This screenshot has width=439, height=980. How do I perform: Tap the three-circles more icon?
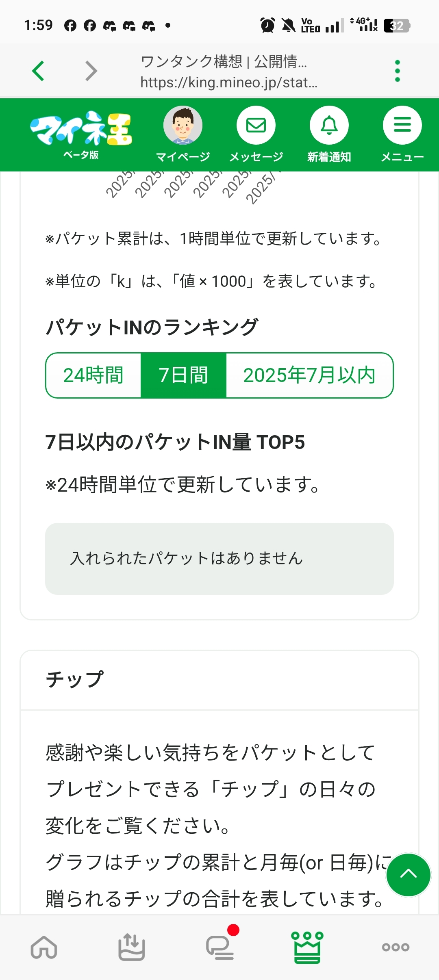396,947
